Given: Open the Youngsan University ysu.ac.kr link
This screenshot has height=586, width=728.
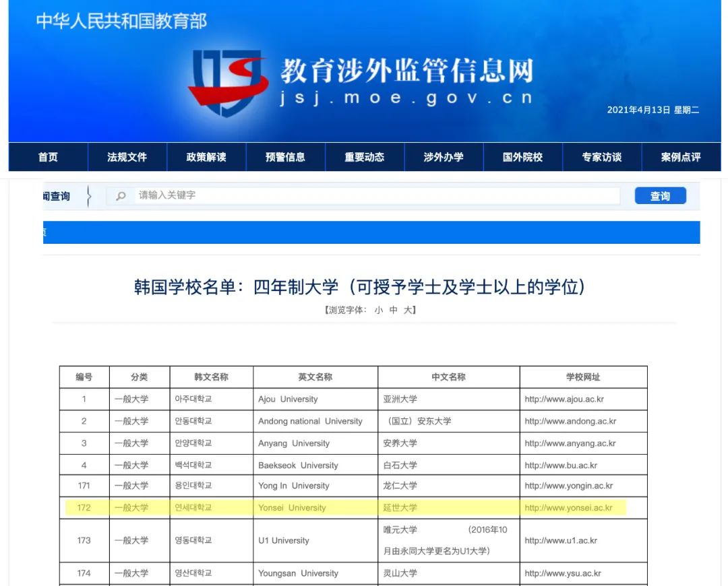Looking at the screenshot, I should [x=563, y=574].
